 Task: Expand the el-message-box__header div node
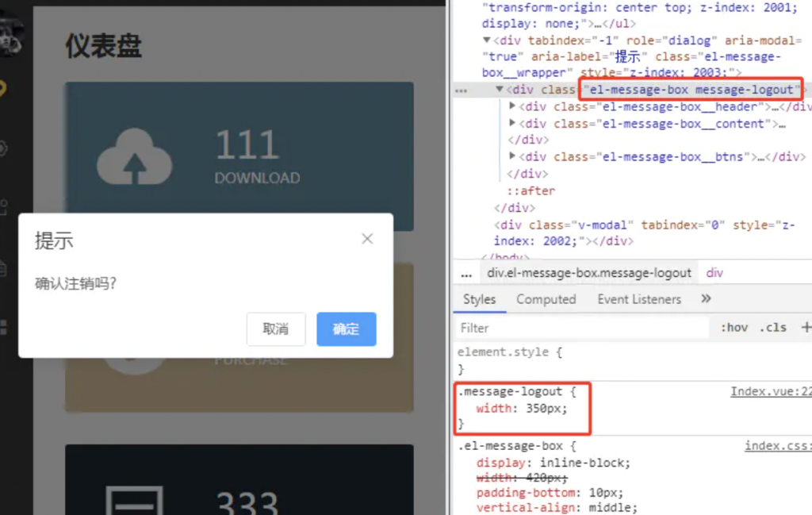(513, 106)
